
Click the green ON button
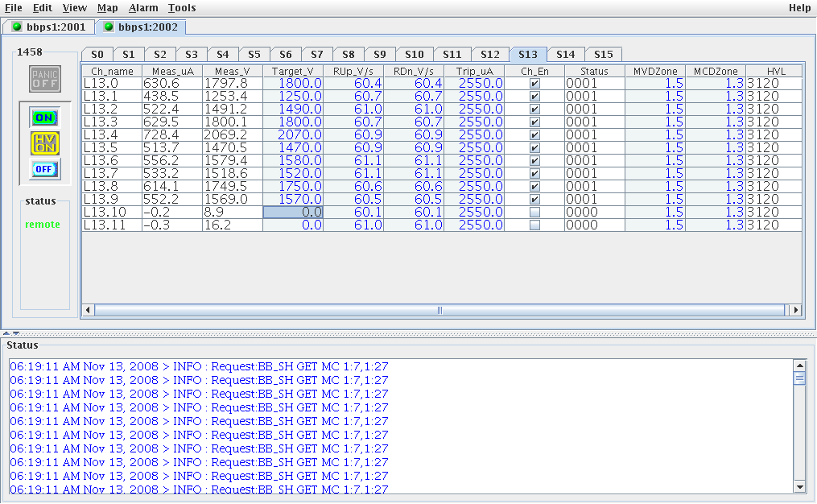pos(44,118)
